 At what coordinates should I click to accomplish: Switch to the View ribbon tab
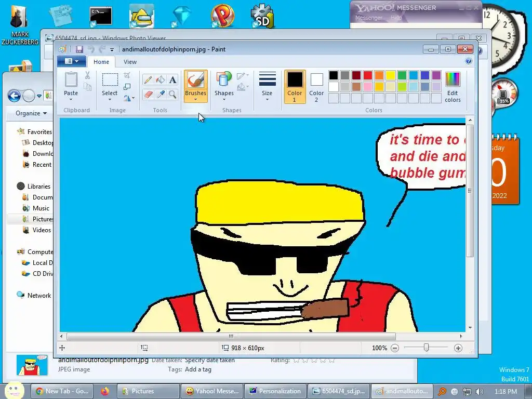pyautogui.click(x=130, y=62)
